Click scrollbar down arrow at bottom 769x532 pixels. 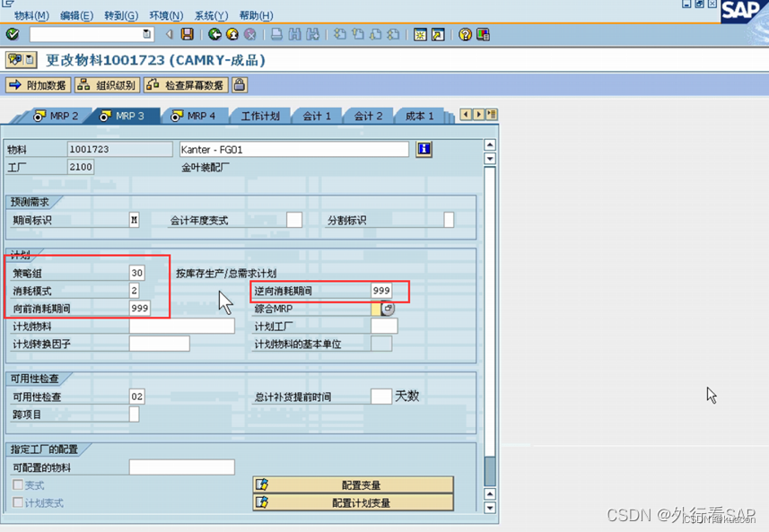[x=489, y=508]
